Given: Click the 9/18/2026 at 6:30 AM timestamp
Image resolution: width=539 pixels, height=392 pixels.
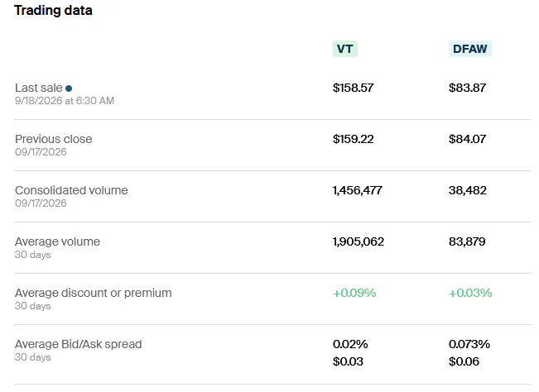Looking at the screenshot, I should pyautogui.click(x=65, y=101).
